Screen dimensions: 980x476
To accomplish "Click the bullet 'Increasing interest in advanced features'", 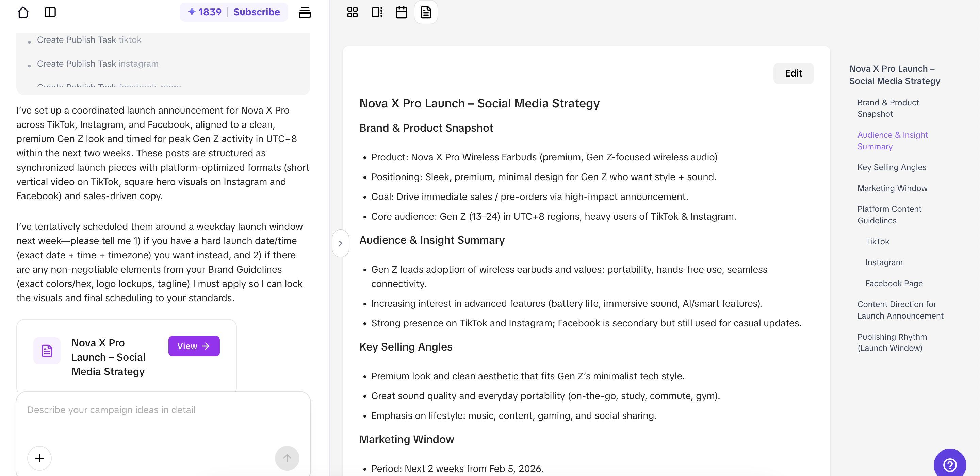I will pos(567,303).
